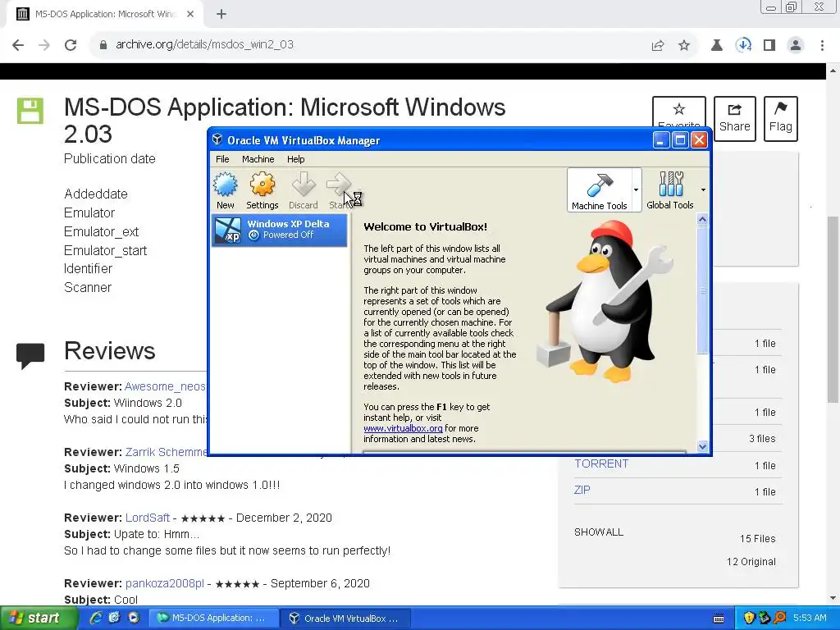Click the orange magnifier tray icon
Image resolution: width=840 pixels, height=630 pixels.
(779, 619)
